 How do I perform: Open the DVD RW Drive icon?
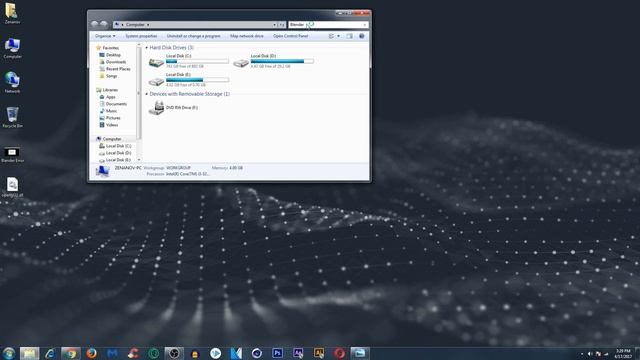(x=156, y=108)
